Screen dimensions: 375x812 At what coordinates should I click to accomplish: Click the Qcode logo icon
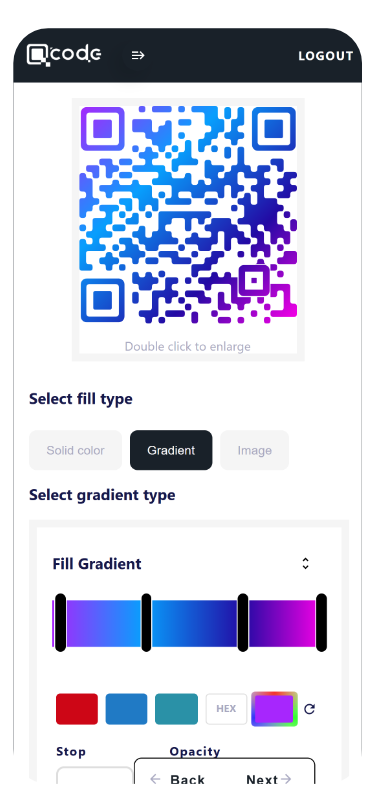(39, 55)
